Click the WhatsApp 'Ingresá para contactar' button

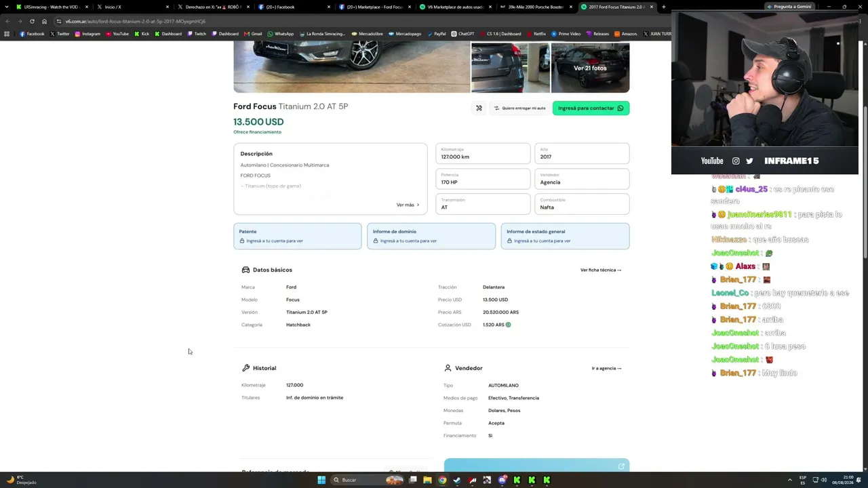[591, 108]
